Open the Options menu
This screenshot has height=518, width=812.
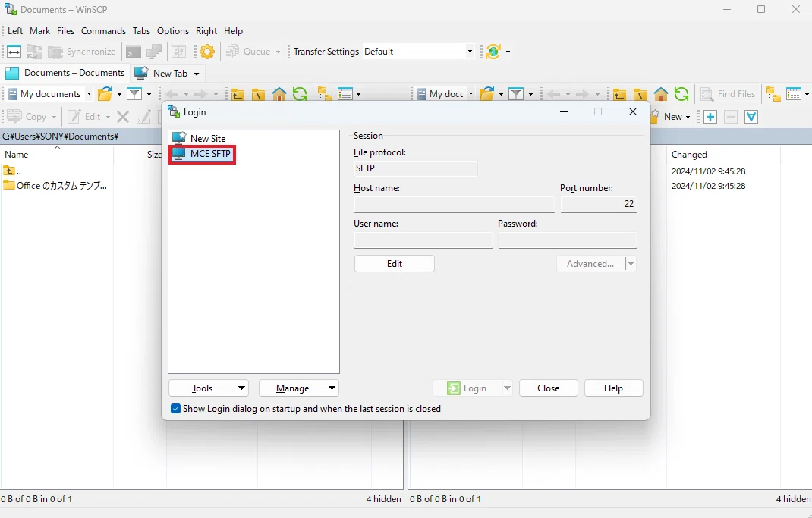pos(173,31)
